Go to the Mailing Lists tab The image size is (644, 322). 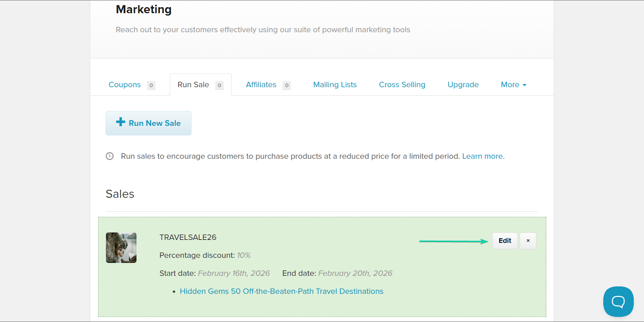335,85
